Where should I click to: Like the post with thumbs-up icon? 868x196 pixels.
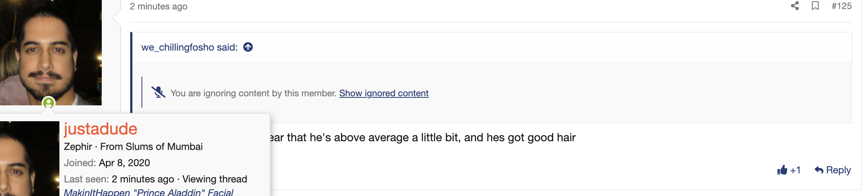tap(782, 170)
